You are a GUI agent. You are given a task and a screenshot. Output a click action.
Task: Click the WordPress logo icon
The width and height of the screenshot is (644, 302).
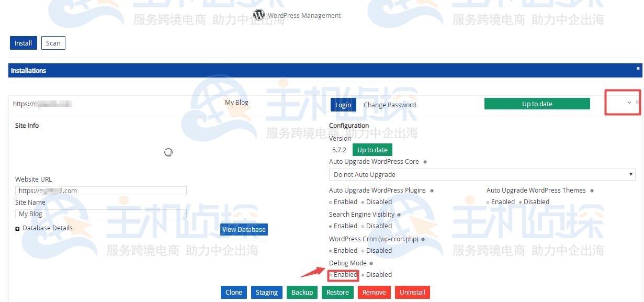point(258,15)
